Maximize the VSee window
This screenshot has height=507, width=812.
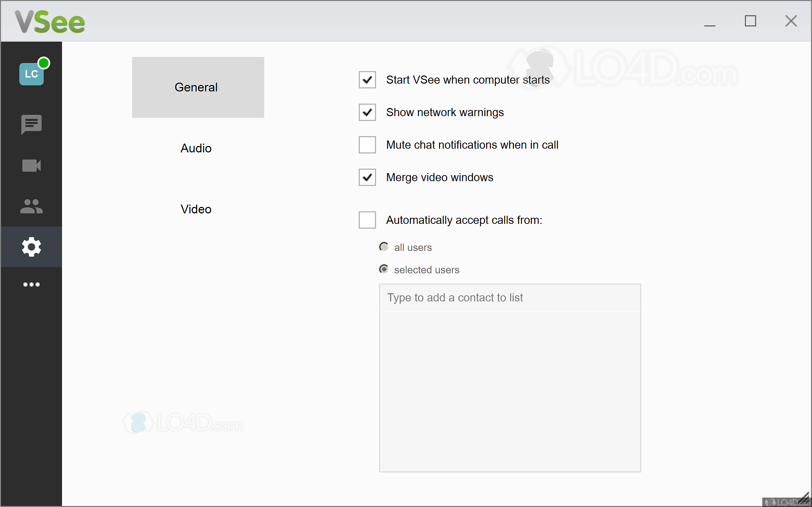pos(750,21)
